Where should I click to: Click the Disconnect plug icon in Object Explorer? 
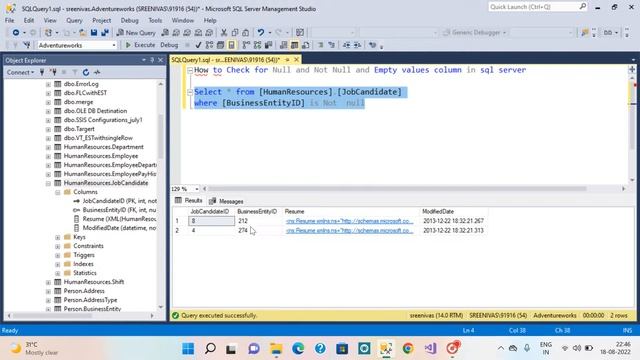click(53, 72)
